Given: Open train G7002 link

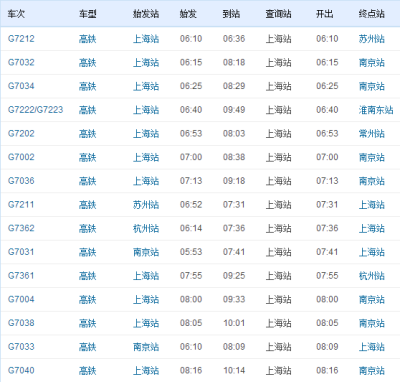Looking at the screenshot, I should click(21, 157).
